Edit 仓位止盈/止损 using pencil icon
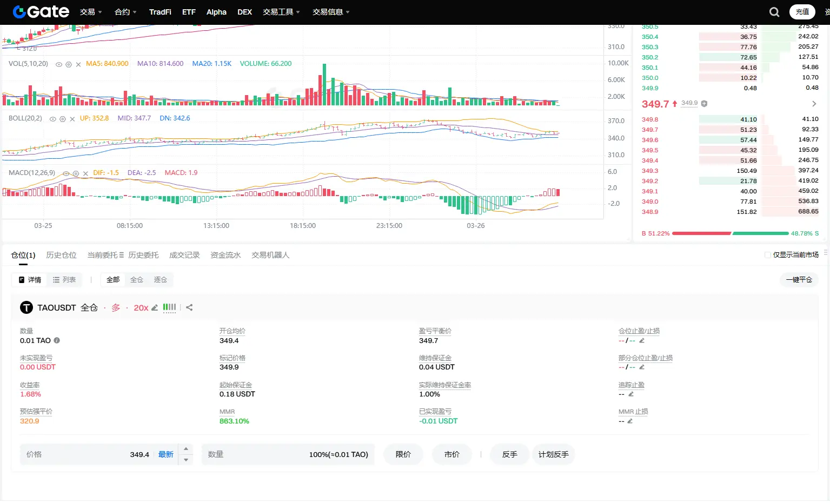 coord(642,340)
